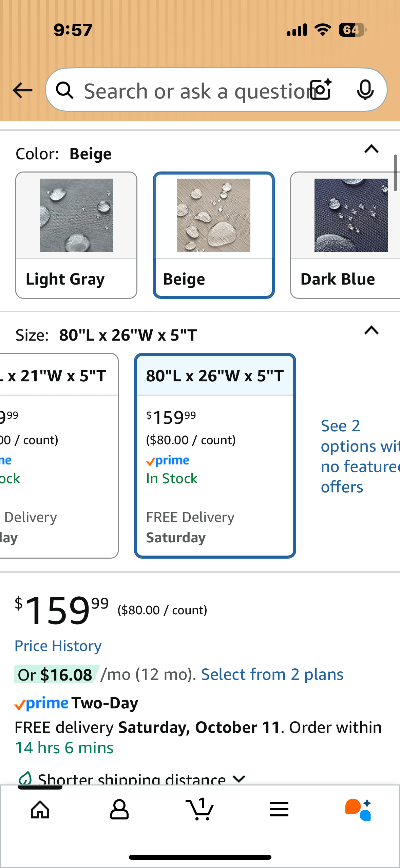The height and width of the screenshot is (868, 400).
Task: Select the 80"L x 26"W x 5"T size card
Action: coord(215,455)
